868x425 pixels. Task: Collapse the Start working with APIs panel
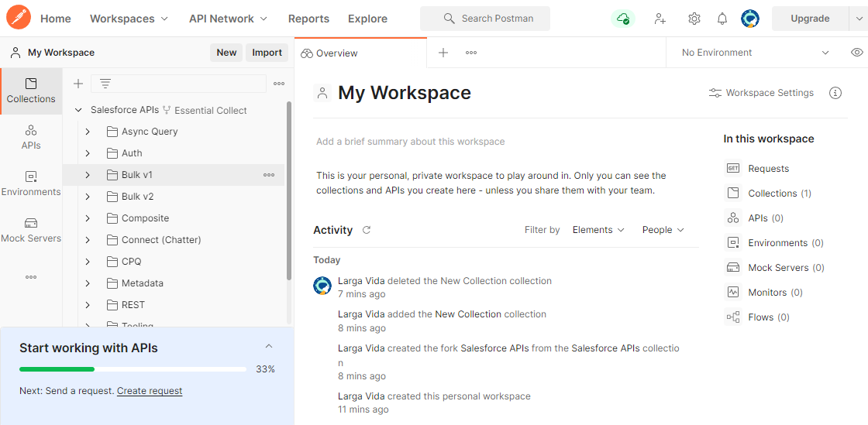click(269, 347)
